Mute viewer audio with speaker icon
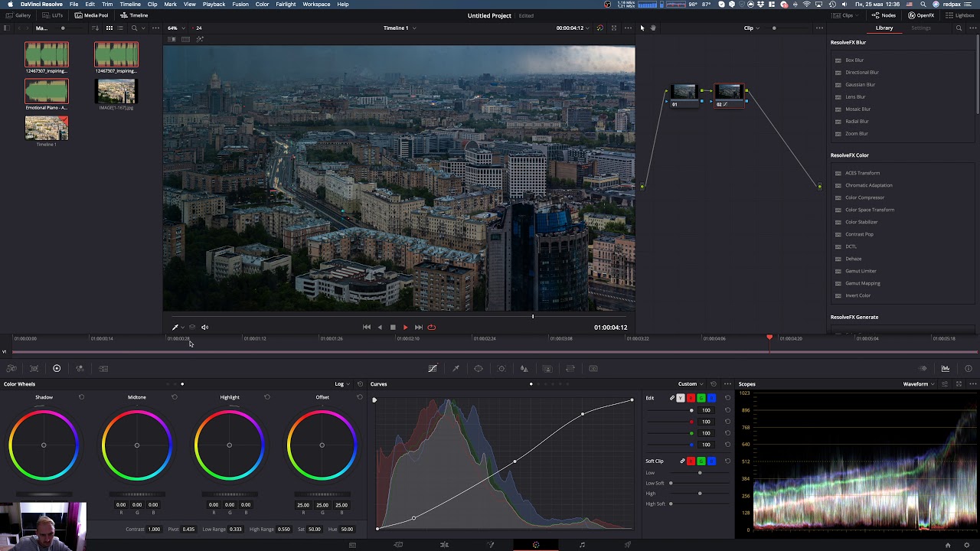 204,328
